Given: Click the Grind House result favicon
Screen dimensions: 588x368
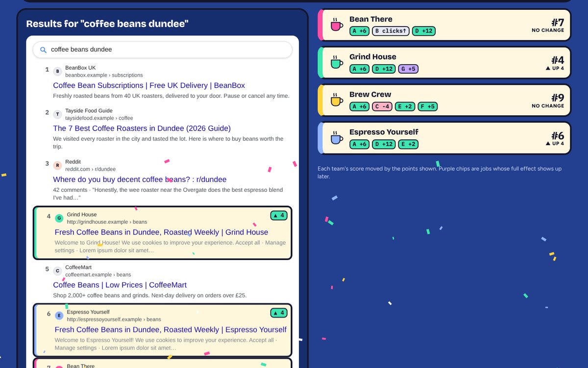Looking at the screenshot, I should click(x=59, y=218).
